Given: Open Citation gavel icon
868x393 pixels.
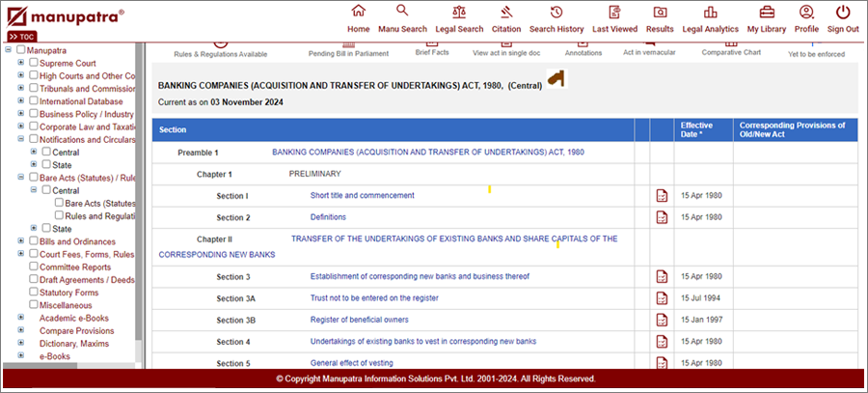Looking at the screenshot, I should 506,12.
